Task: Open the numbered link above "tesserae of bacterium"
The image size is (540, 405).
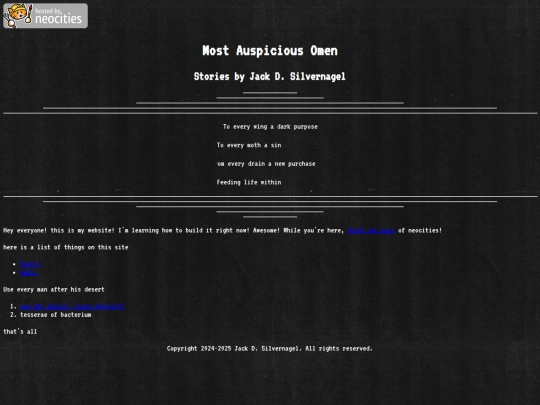Action: coord(72,307)
